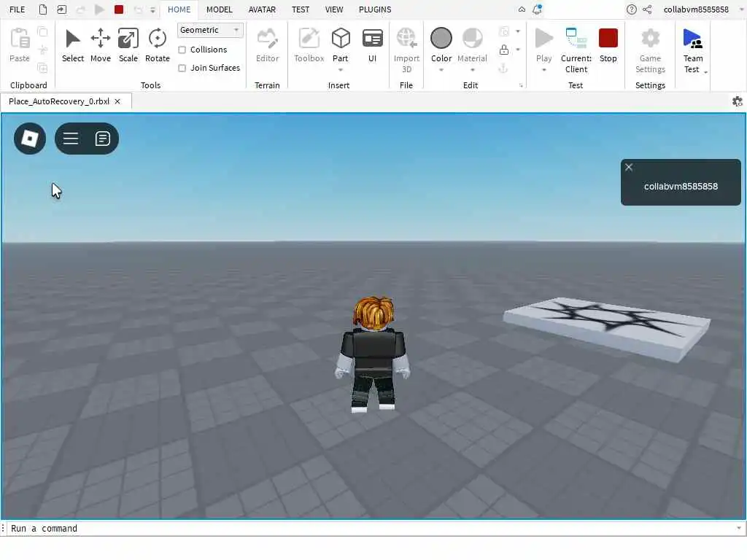The width and height of the screenshot is (747, 560).
Task: Open the collabvm8585858 account dropdown
Action: pos(741,9)
